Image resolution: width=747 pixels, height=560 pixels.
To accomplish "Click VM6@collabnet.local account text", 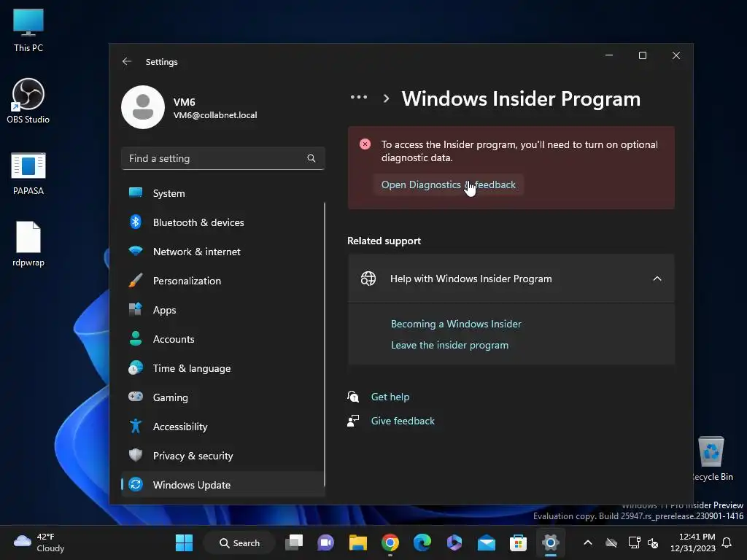I will coord(215,115).
